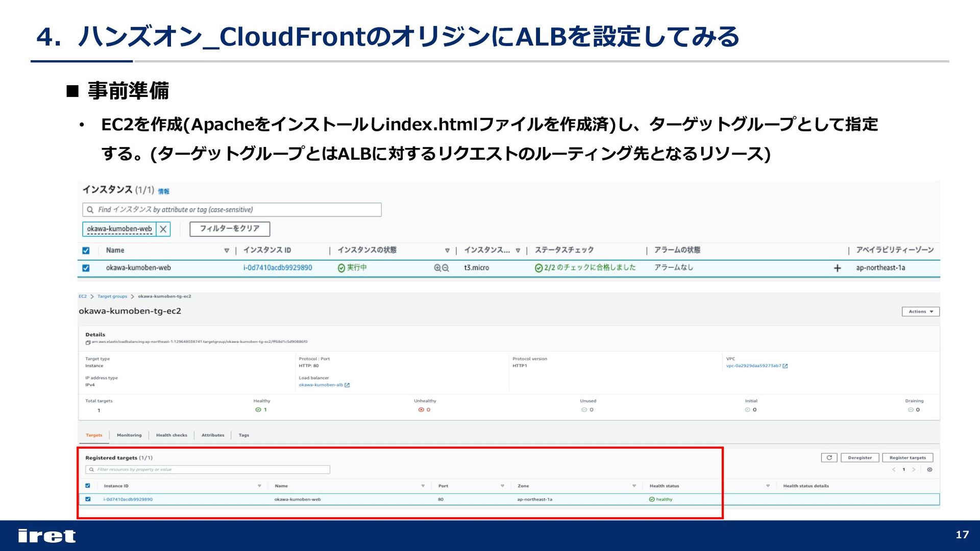Click the red Unhealthy count icon
980x551 pixels.
click(x=421, y=410)
